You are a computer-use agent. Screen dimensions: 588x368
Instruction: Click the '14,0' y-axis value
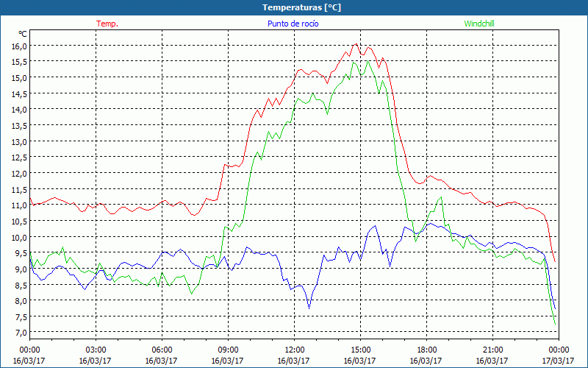point(19,110)
